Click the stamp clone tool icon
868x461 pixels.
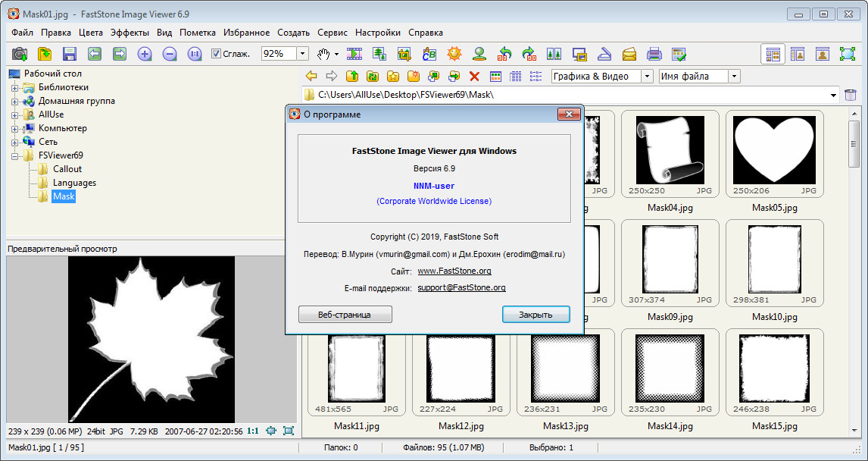click(479, 54)
